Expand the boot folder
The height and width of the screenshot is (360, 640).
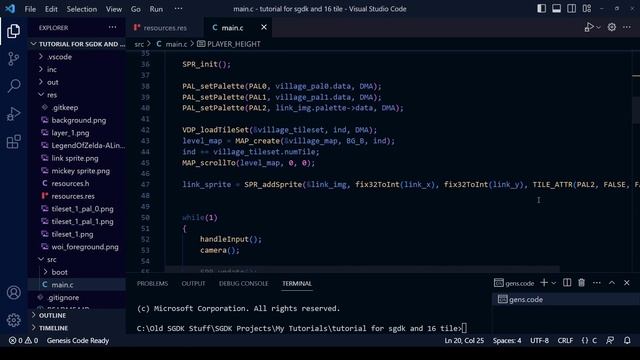click(x=77, y=272)
